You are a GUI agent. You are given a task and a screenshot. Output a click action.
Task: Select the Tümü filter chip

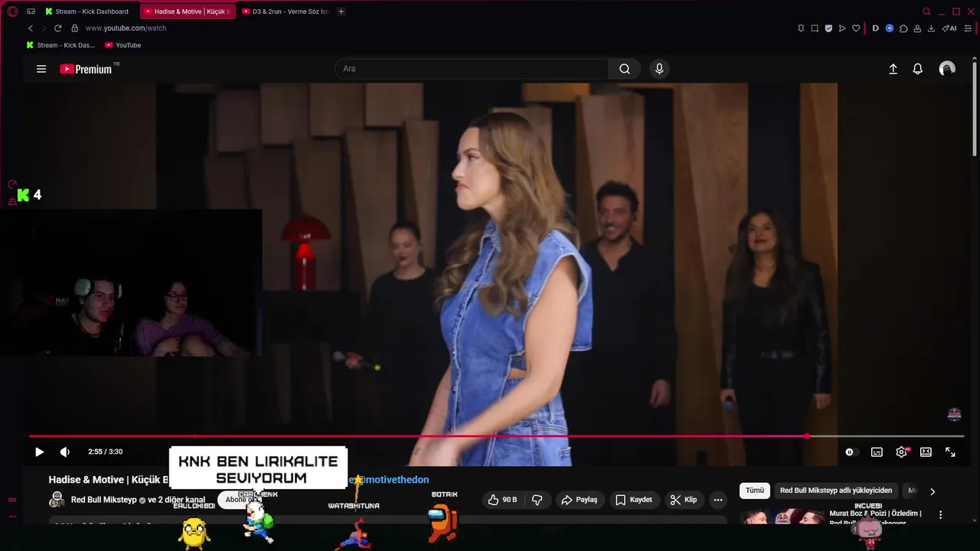tap(755, 491)
